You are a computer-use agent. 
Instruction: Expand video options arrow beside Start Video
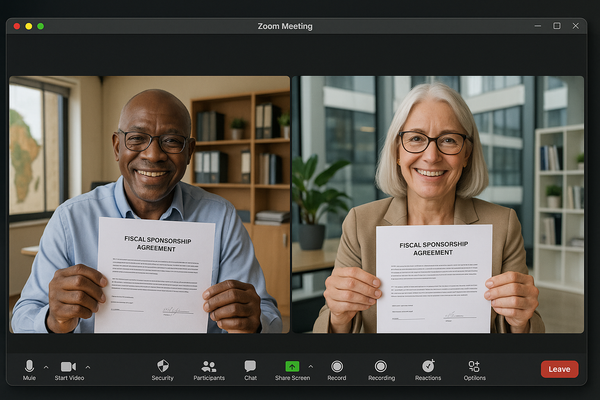coord(88,367)
